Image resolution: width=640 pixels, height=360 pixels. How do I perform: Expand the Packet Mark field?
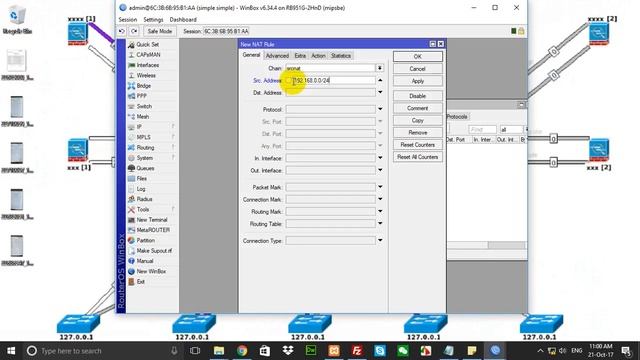click(380, 187)
